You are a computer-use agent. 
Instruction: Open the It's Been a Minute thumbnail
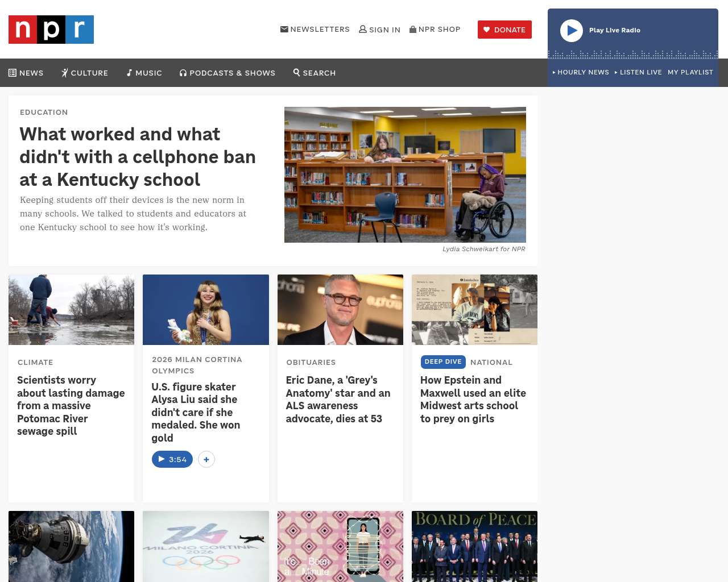(340, 546)
